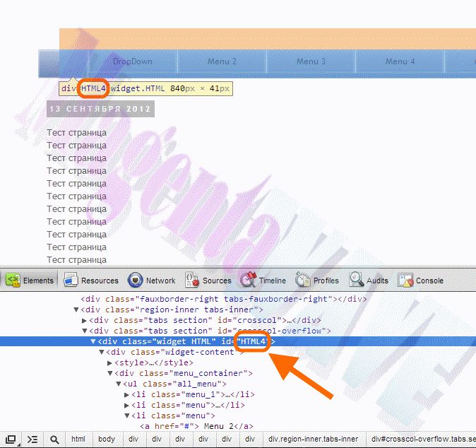Click the dock/undock DevTools icon
Viewport: 476px width, 448px height.
point(12,439)
